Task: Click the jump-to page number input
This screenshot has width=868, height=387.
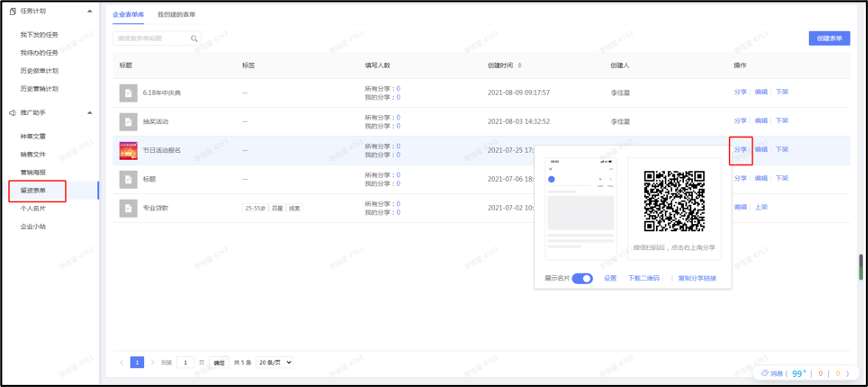Action: pos(185,363)
